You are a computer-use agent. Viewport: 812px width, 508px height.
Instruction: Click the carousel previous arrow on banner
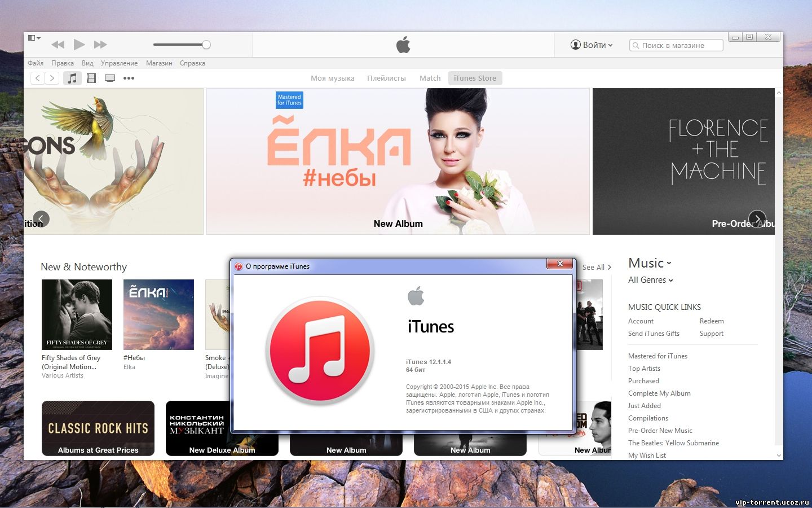pos(41,219)
